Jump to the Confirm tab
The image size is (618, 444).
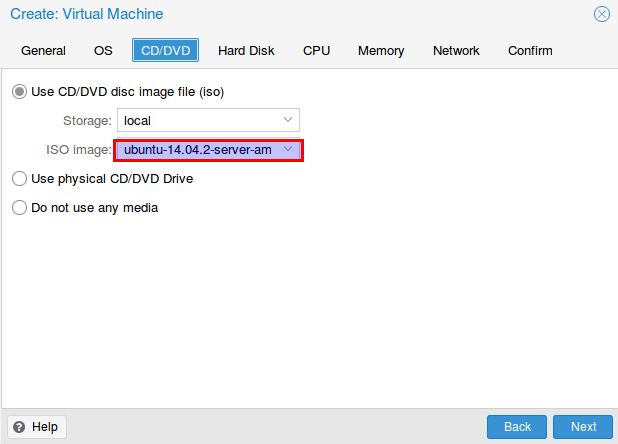(530, 50)
